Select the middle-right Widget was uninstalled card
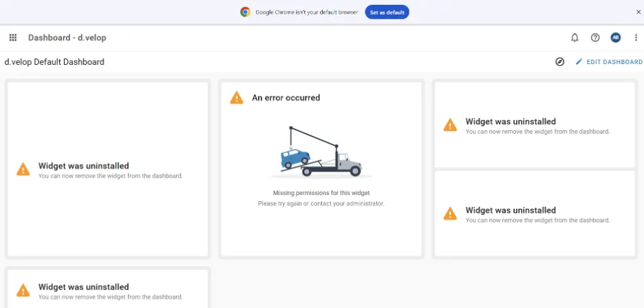 535,214
